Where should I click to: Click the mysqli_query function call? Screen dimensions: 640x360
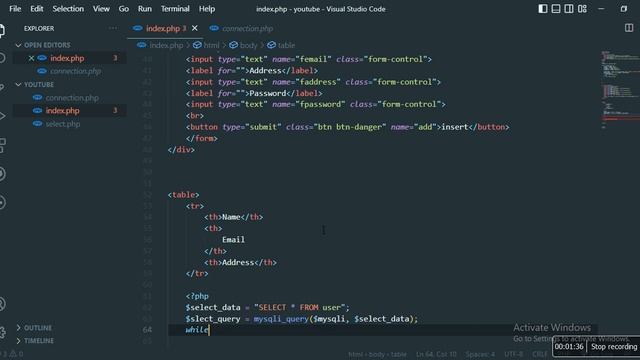click(281, 319)
